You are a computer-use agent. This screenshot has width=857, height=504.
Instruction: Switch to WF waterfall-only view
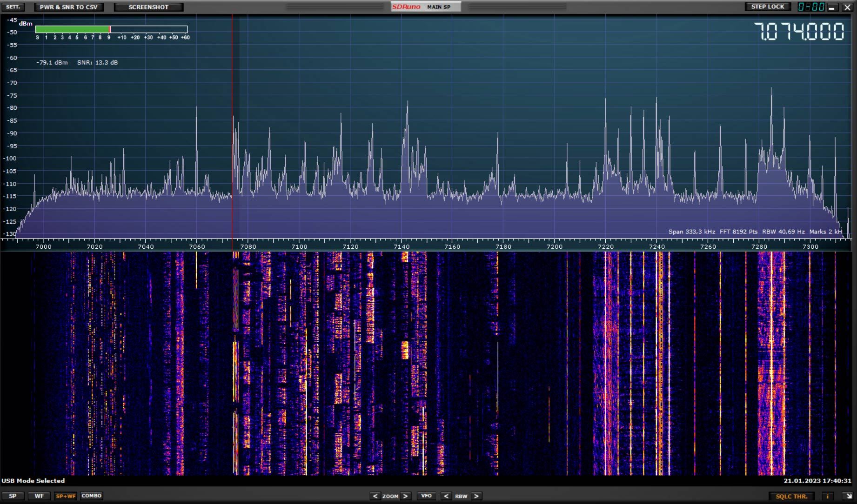click(39, 496)
